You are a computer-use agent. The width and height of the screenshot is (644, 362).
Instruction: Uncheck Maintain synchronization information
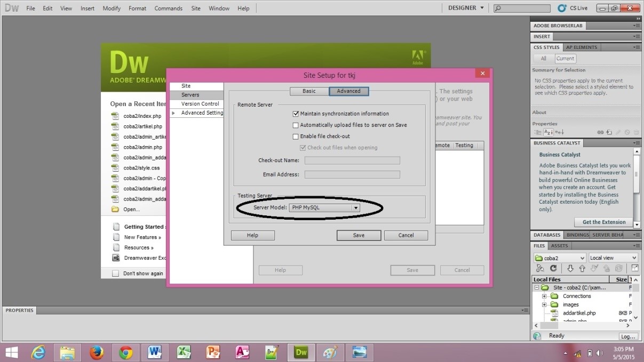coord(296,114)
